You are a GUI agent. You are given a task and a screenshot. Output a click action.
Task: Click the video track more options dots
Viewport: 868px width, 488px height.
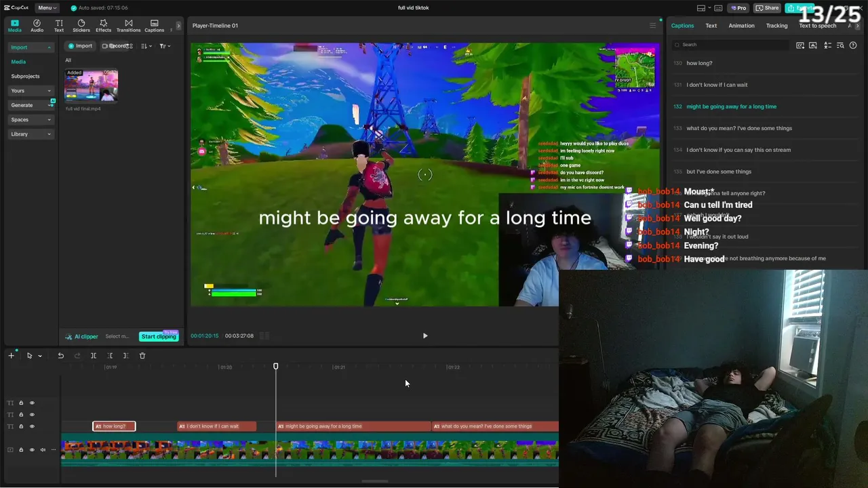click(x=54, y=450)
